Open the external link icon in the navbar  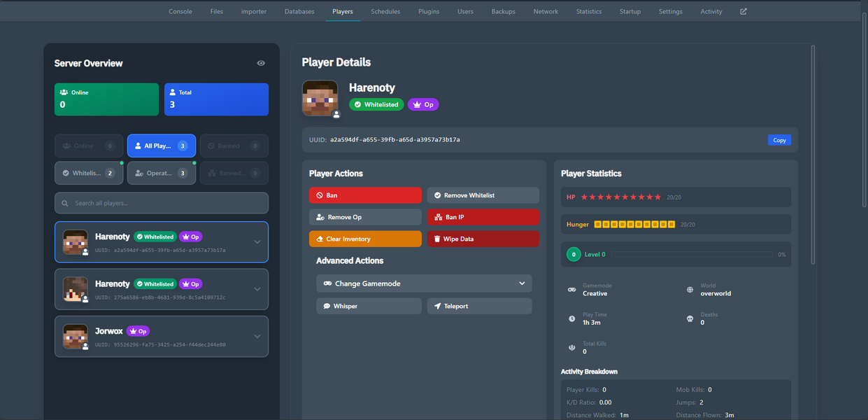point(743,11)
